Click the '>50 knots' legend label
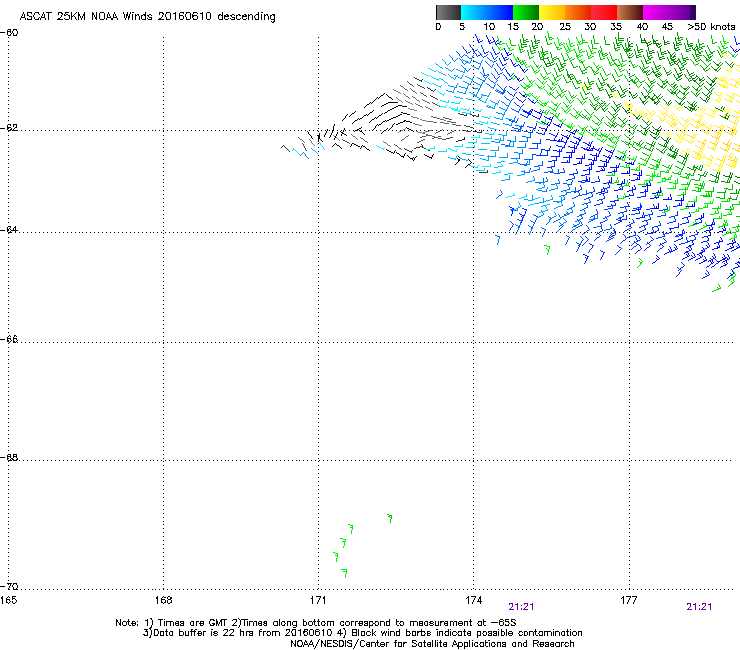740x650 pixels. point(711,26)
